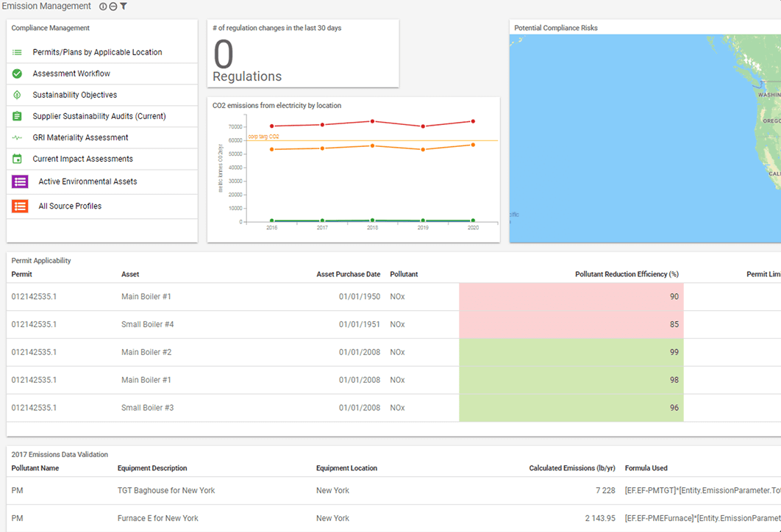The width and height of the screenshot is (781, 532).
Task: Open the purple Active Environmental Assets icon
Action: pos(20,181)
